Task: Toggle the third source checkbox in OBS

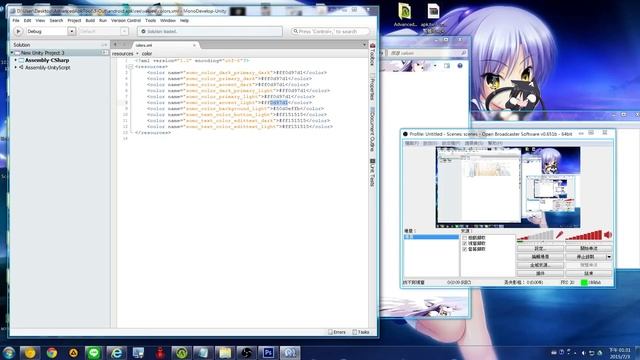Action: click(x=464, y=249)
